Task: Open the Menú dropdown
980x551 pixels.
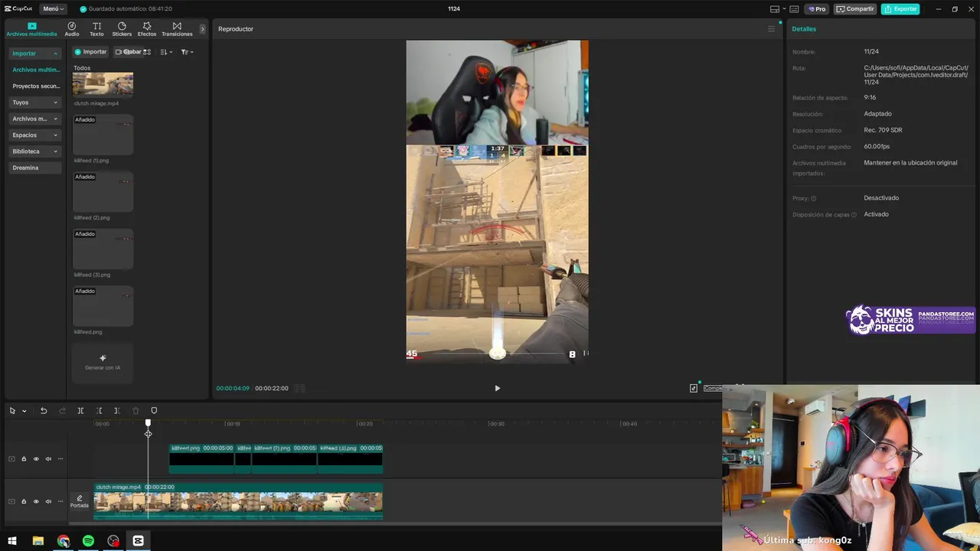Action: (53, 8)
